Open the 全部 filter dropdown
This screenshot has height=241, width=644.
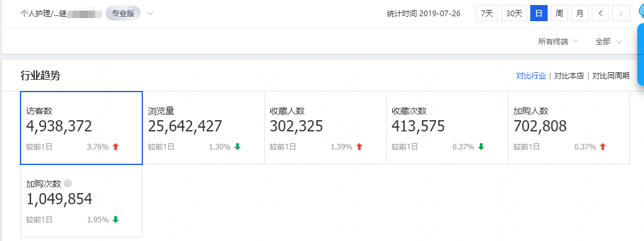[609, 42]
